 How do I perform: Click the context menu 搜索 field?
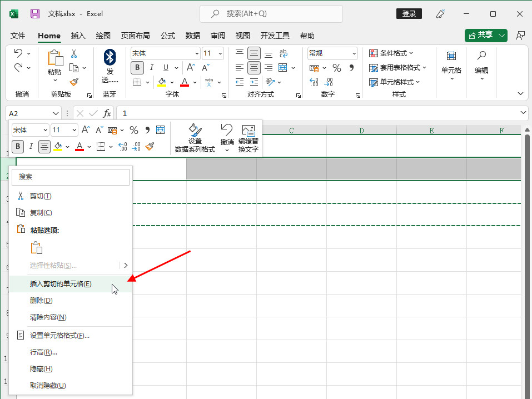point(71,177)
